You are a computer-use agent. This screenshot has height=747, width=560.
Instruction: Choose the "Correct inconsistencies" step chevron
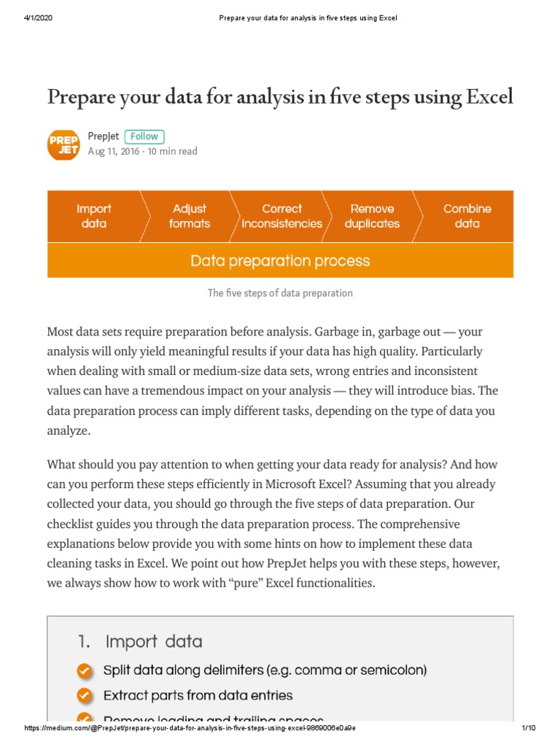point(281,216)
